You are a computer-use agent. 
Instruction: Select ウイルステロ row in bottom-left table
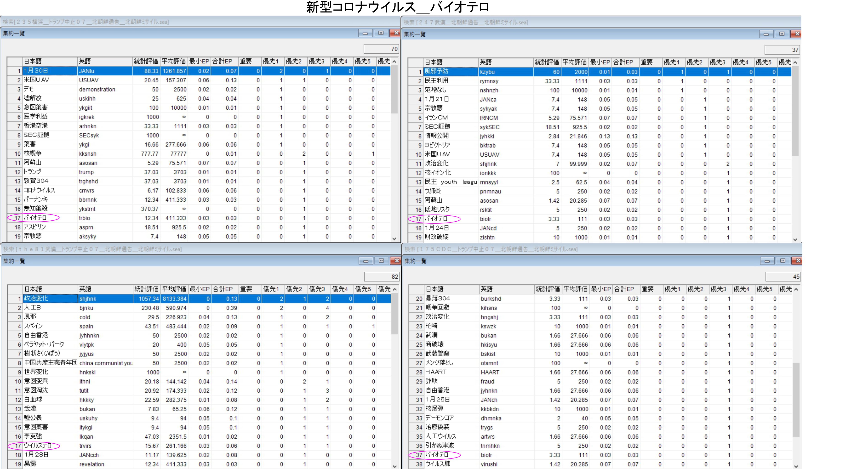pyautogui.click(x=38, y=446)
